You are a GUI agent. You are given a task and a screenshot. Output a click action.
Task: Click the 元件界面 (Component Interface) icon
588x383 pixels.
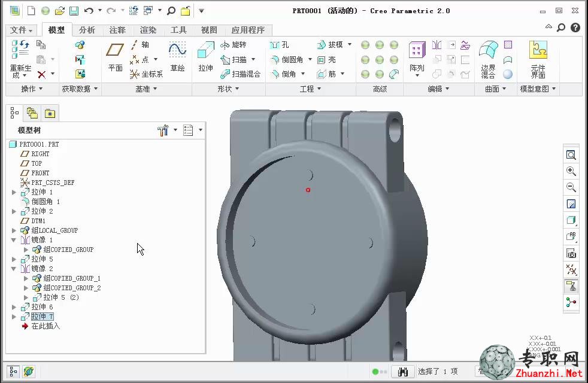pyautogui.click(x=538, y=50)
